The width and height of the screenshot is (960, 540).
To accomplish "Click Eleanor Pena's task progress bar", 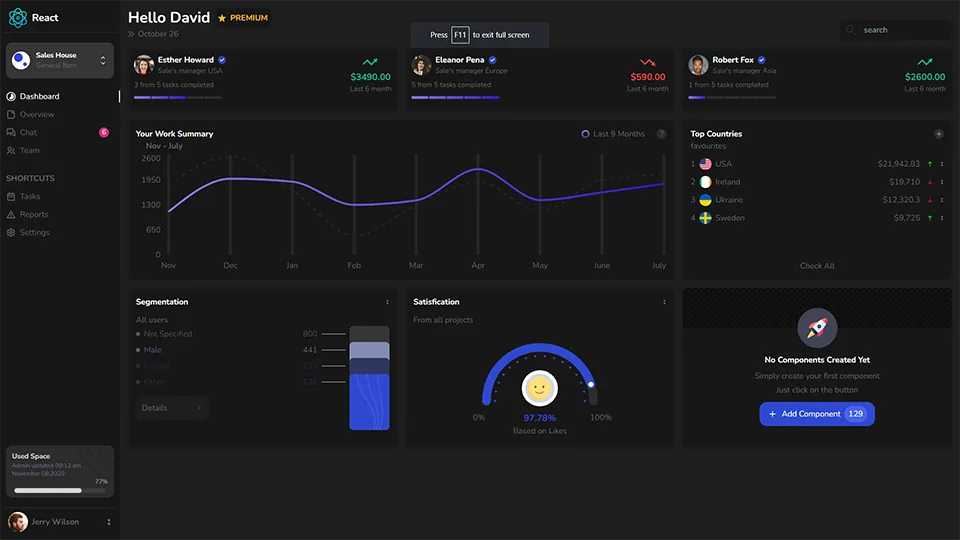I will (456, 97).
